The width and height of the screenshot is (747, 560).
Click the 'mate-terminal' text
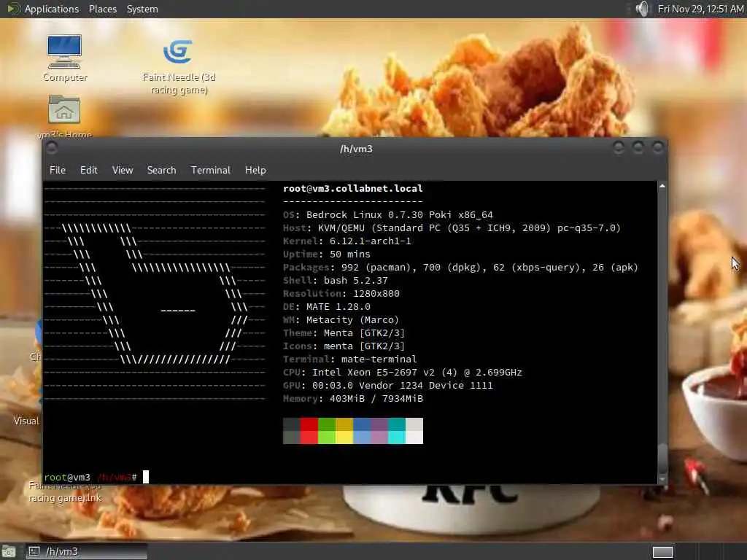pyautogui.click(x=379, y=359)
